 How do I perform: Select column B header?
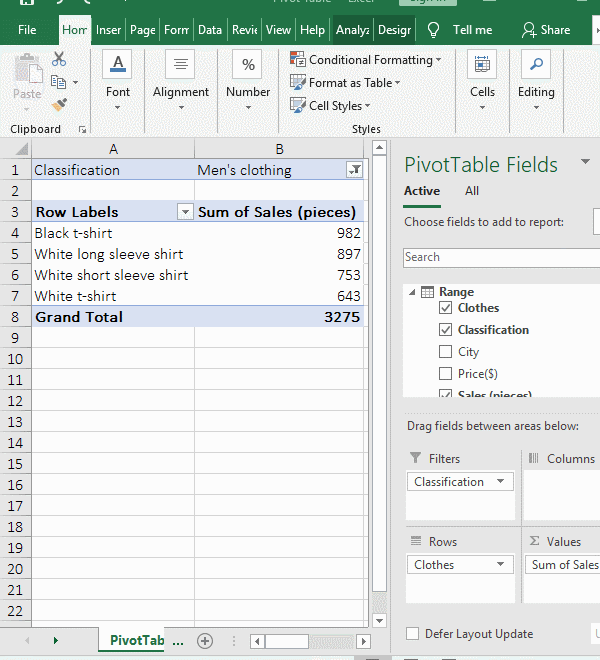(x=279, y=149)
